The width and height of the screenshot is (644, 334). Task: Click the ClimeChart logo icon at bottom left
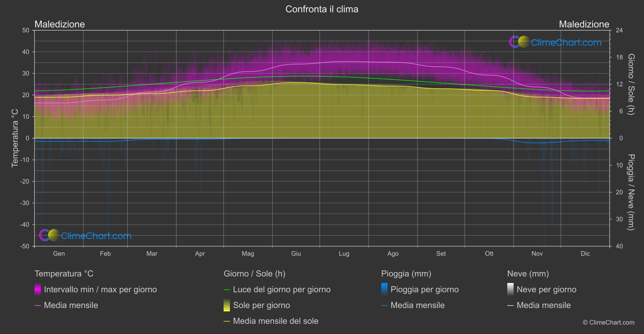pos(50,235)
